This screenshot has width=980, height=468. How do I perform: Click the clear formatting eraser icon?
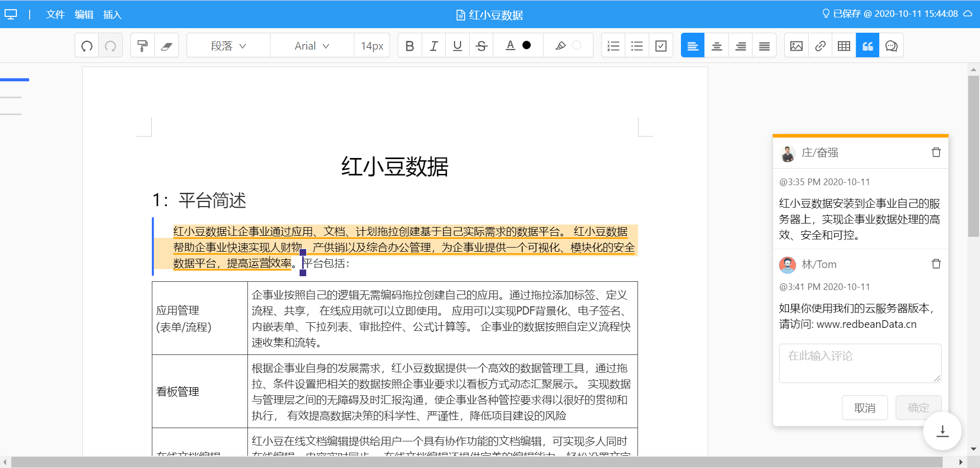(x=166, y=46)
